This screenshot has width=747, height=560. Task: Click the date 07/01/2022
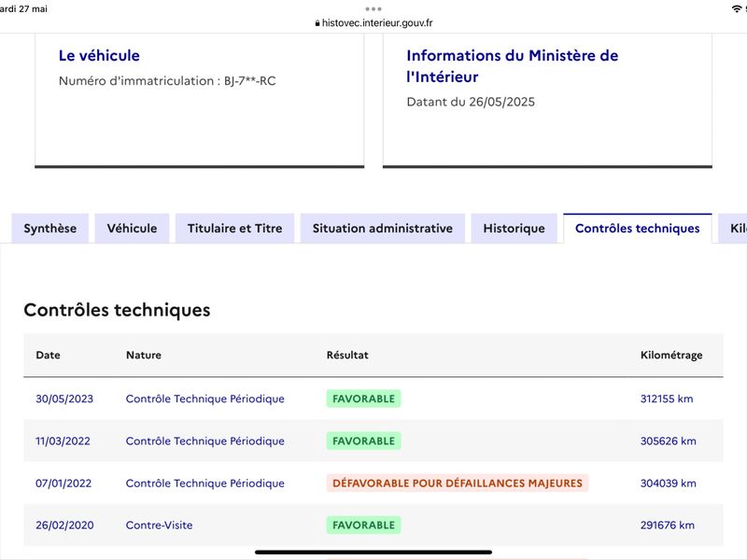tap(63, 483)
